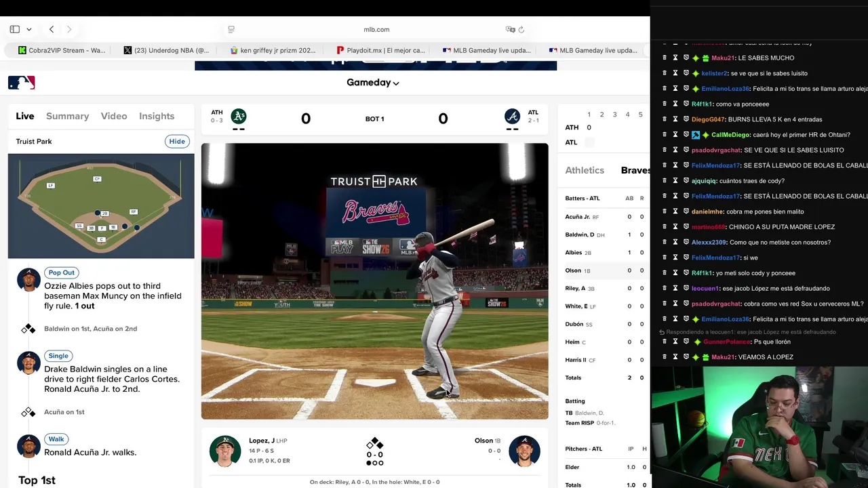
Task: Select the Braves box score tab
Action: pos(635,171)
